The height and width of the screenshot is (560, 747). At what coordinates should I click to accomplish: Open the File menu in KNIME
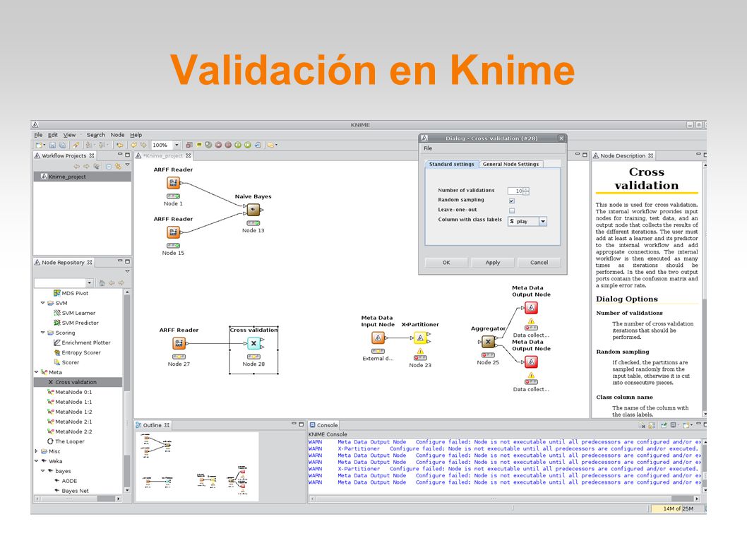[x=38, y=135]
